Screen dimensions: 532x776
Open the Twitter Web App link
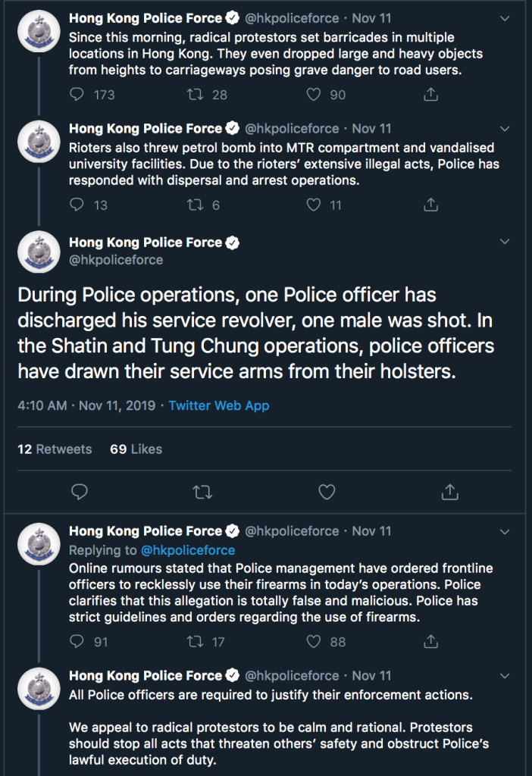click(x=219, y=405)
